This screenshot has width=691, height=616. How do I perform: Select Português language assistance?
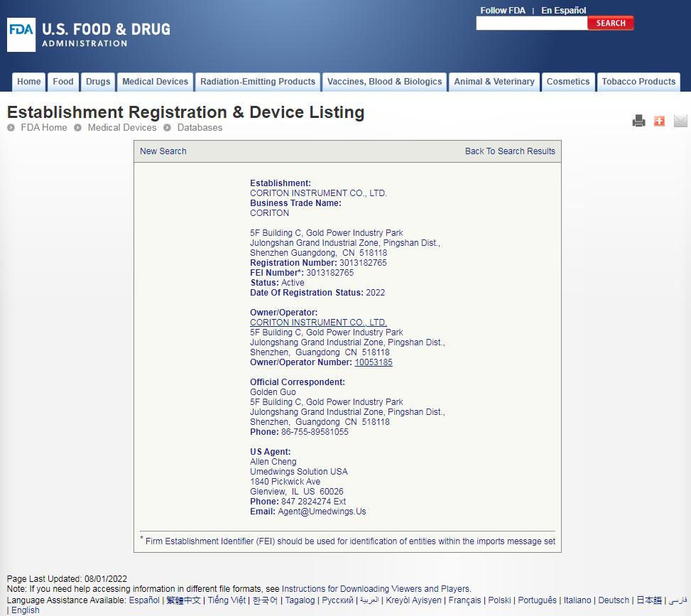coord(537,600)
